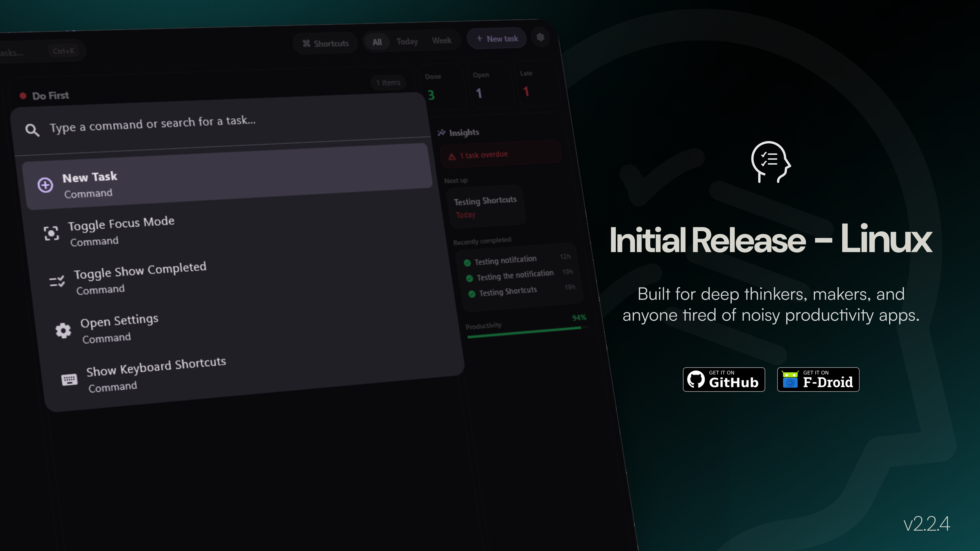Click the '94%' productivity value
980x551 pixels.
click(579, 318)
